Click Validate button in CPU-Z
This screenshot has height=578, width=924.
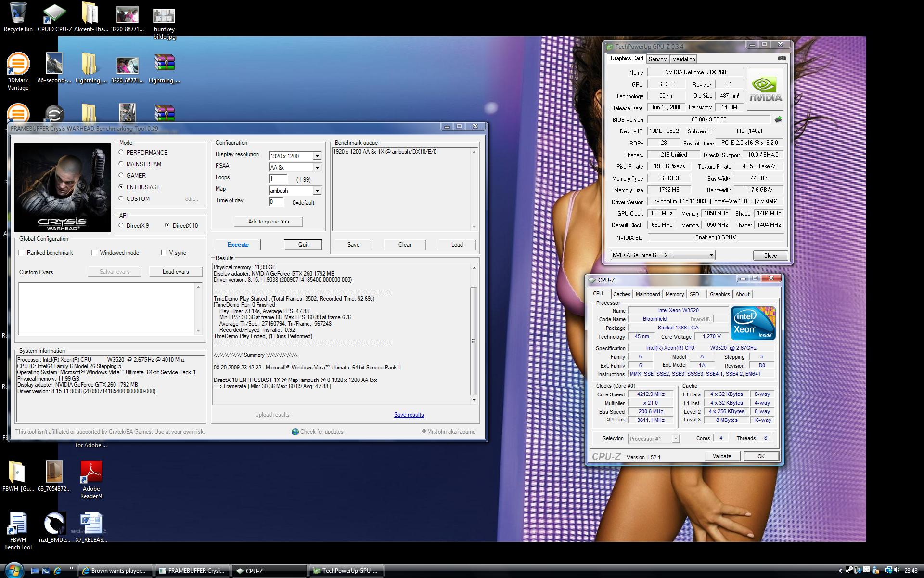(721, 456)
